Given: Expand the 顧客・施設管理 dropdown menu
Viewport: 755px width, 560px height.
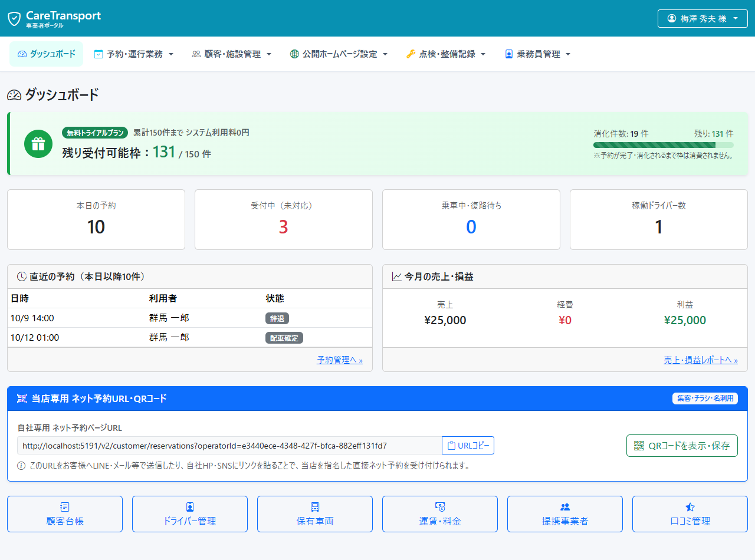Looking at the screenshot, I should 232,54.
